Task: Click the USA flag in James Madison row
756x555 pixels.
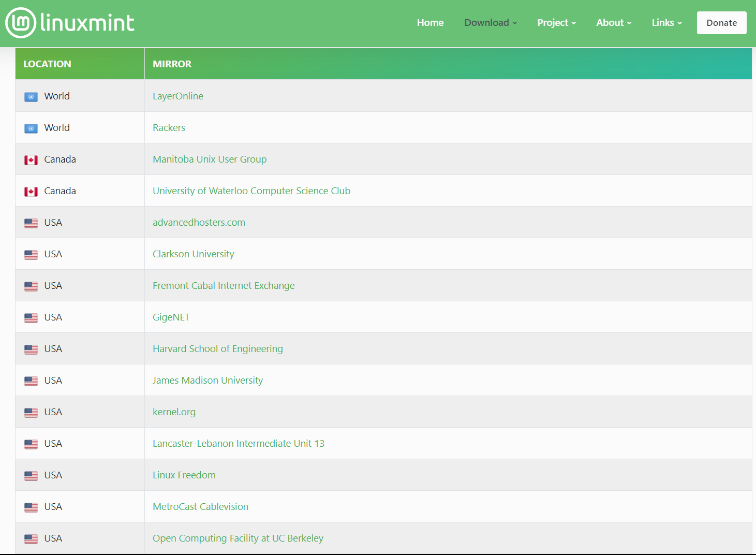Action: coord(31,381)
